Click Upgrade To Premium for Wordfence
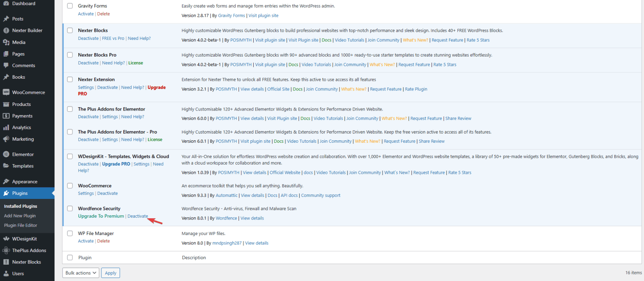 (x=101, y=216)
